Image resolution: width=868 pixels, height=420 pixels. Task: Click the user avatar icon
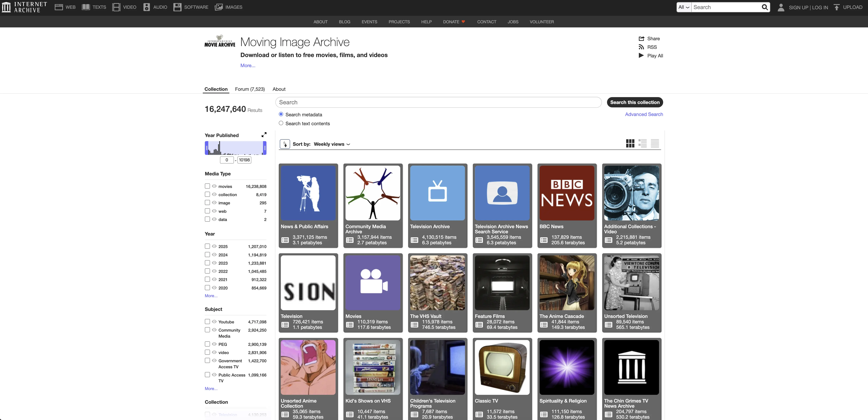click(781, 7)
